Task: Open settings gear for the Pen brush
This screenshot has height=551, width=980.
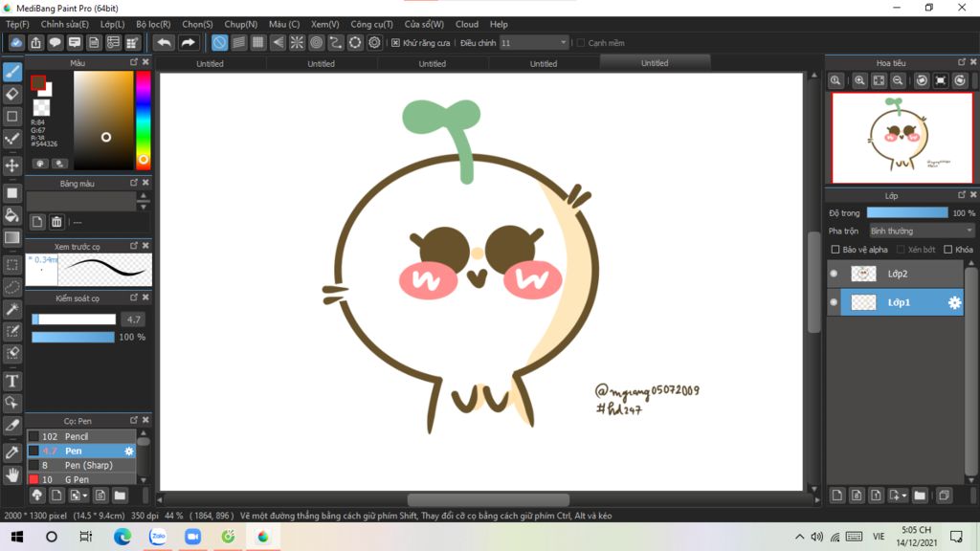Action: (129, 452)
